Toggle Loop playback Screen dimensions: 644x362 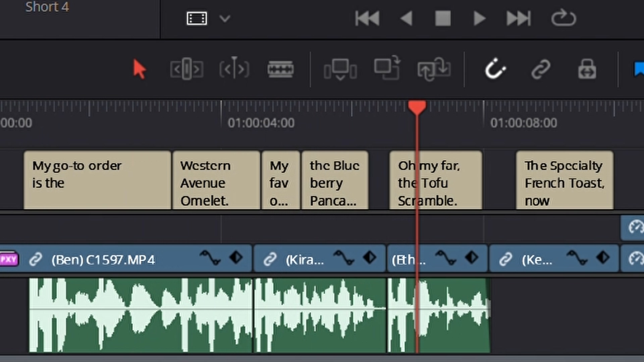tap(563, 18)
